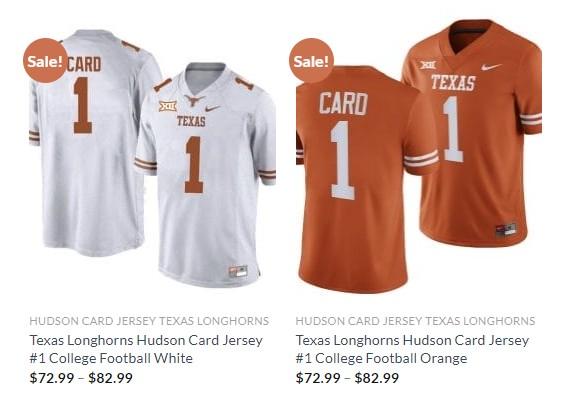
Task: Click the Sale badge on the orange jersey
Action: [x=311, y=61]
